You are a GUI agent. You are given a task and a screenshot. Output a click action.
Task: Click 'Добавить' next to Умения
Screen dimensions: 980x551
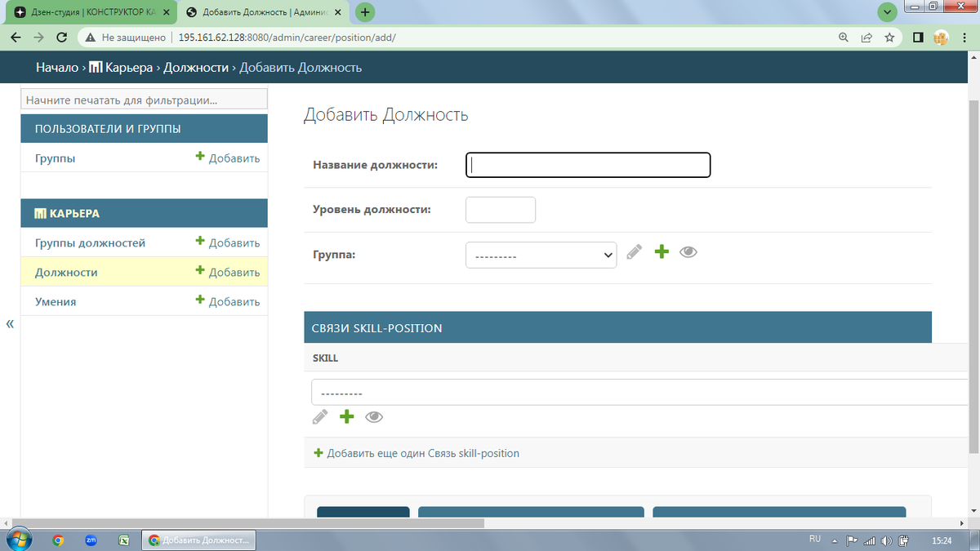click(x=228, y=302)
